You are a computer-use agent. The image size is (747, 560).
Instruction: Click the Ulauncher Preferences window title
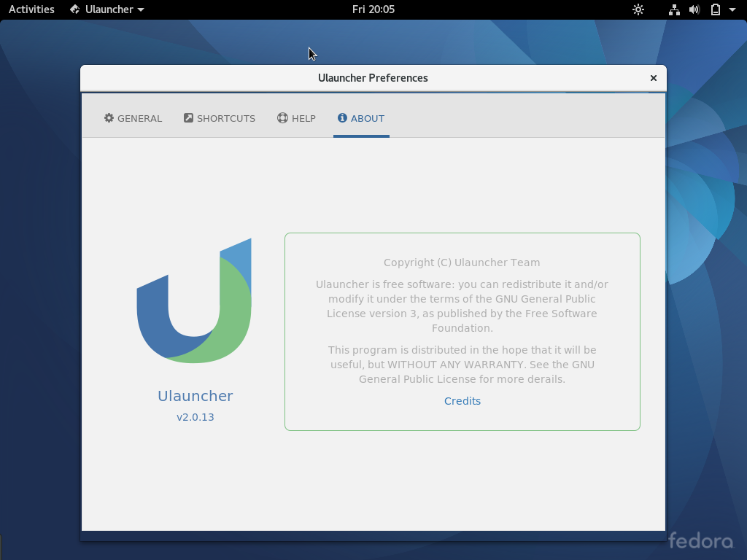point(373,78)
